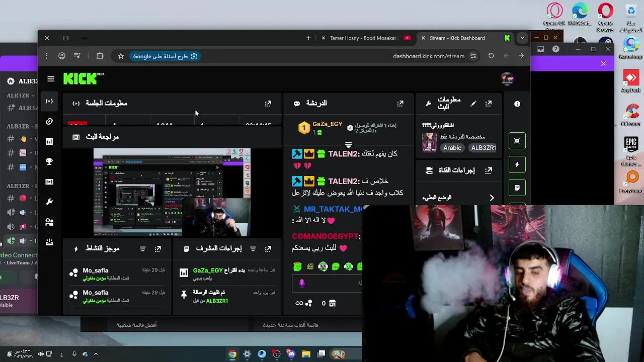
Task: Pop out the channel actions panel
Action: (x=489, y=171)
